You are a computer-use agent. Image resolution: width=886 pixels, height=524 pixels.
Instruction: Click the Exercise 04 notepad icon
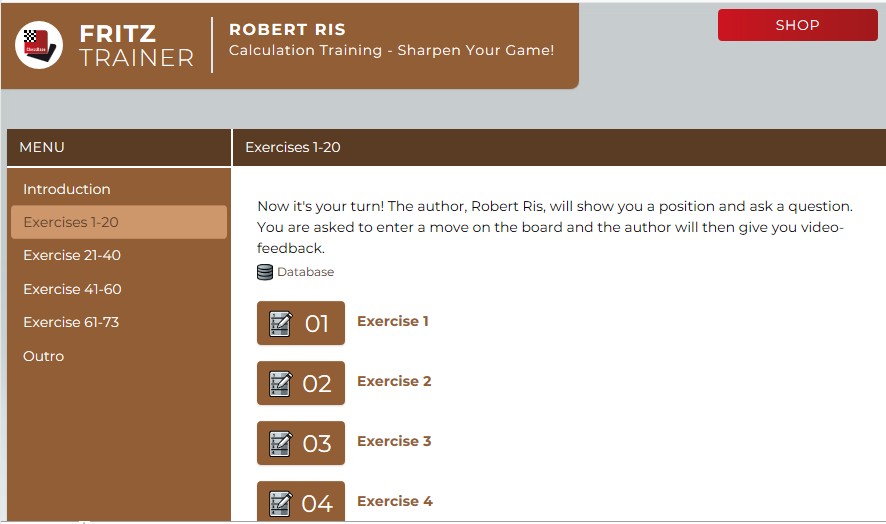(280, 504)
